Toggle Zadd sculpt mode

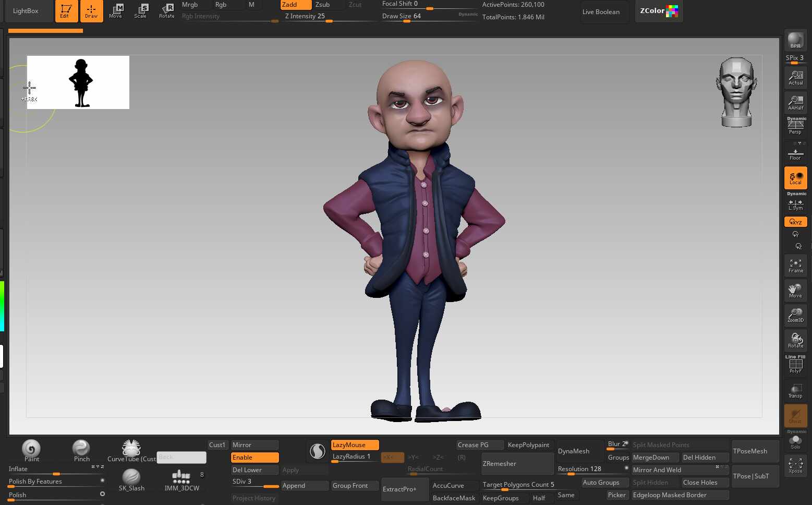(x=296, y=5)
